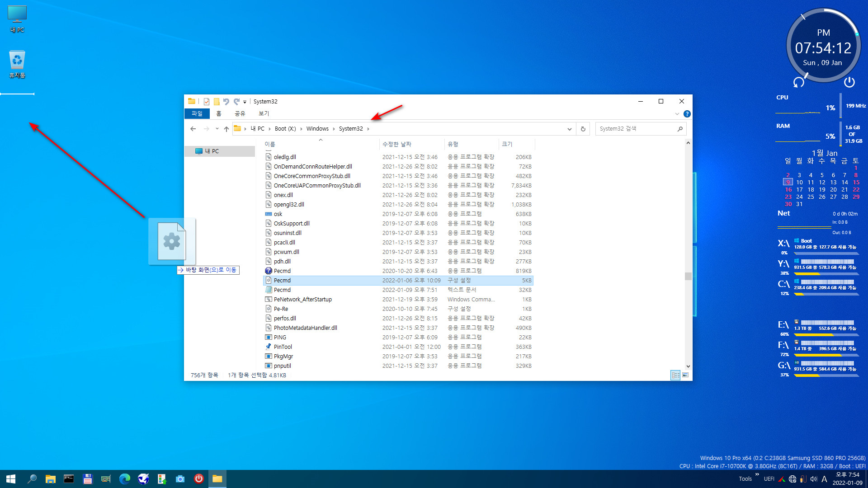
Task: Click the Redo arrow in title bar
Action: coord(236,102)
